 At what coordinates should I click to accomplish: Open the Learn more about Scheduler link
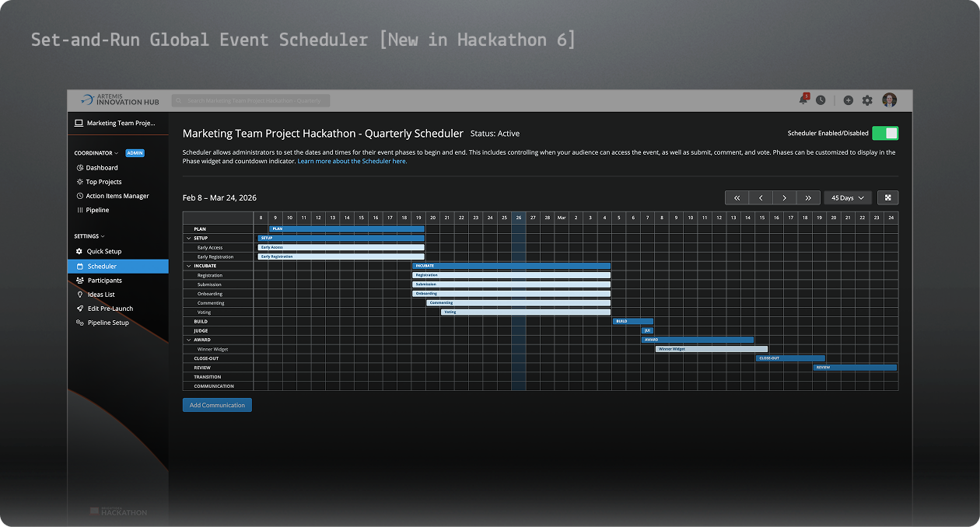[x=352, y=161]
